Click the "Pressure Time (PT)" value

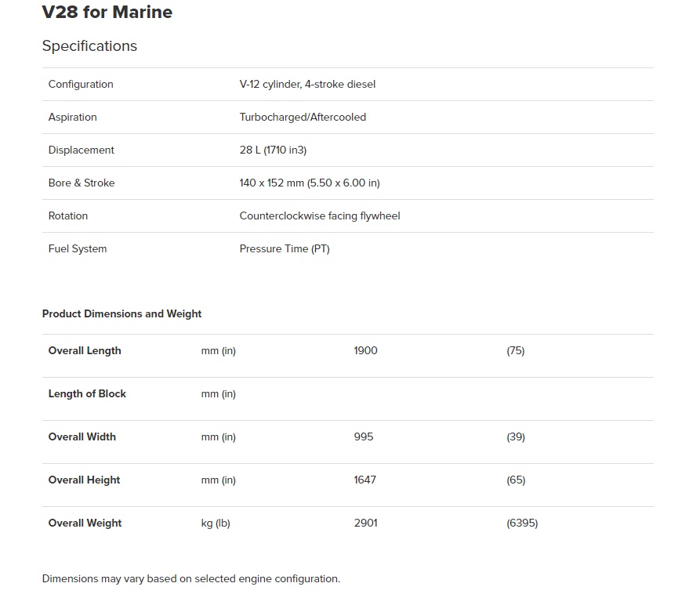point(285,249)
